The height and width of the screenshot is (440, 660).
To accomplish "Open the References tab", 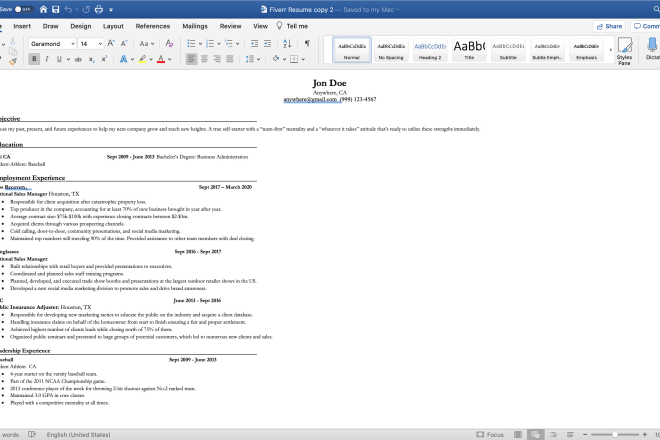I will (153, 26).
